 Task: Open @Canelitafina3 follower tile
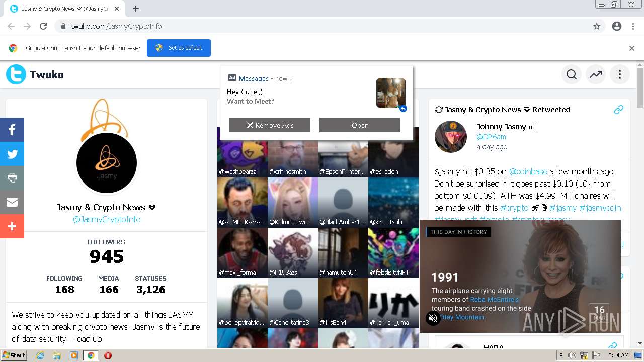pos(293,303)
